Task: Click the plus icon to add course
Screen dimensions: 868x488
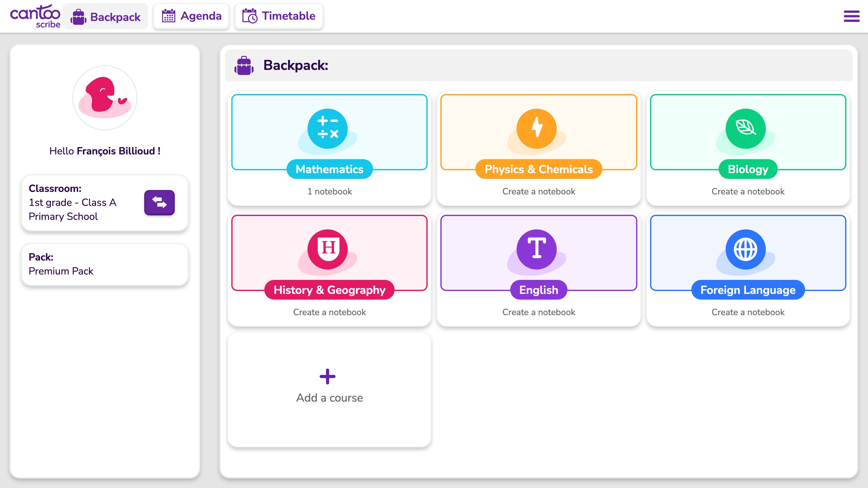Action: point(327,376)
